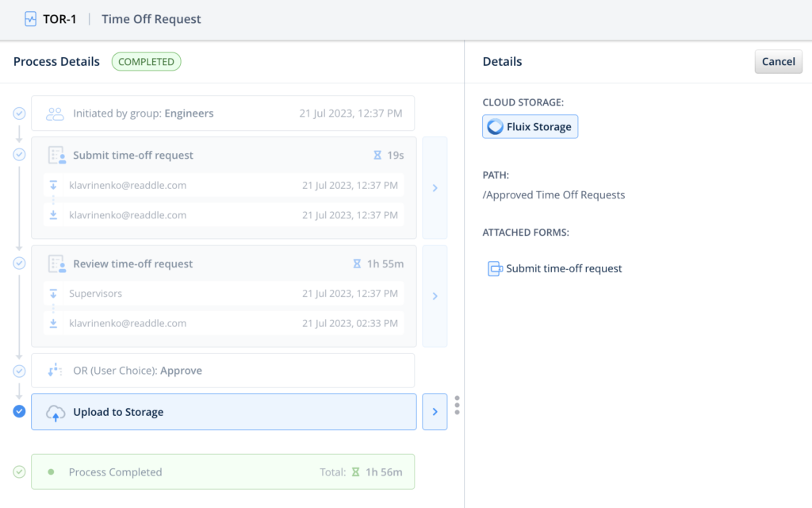Click the attached form icon beside Submit time-off request
The width and height of the screenshot is (812, 508).
[495, 268]
